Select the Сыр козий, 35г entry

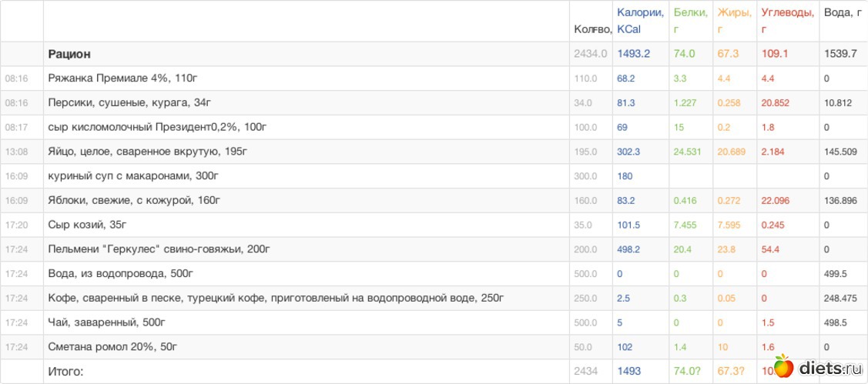tap(87, 225)
